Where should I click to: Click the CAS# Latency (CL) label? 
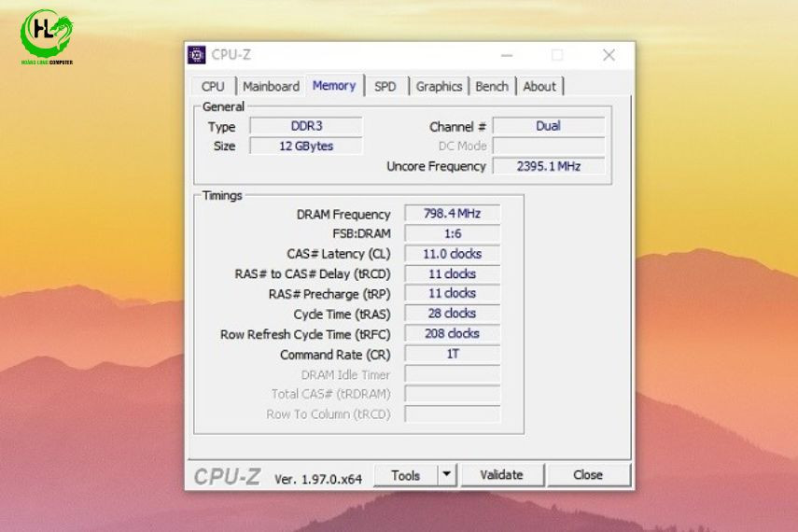pyautogui.click(x=339, y=254)
